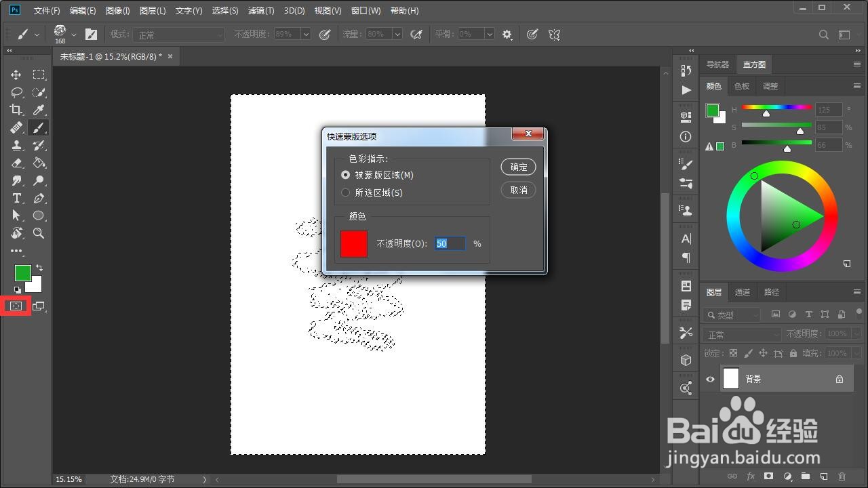
Task: Select the Zoom tool
Action: [x=39, y=233]
